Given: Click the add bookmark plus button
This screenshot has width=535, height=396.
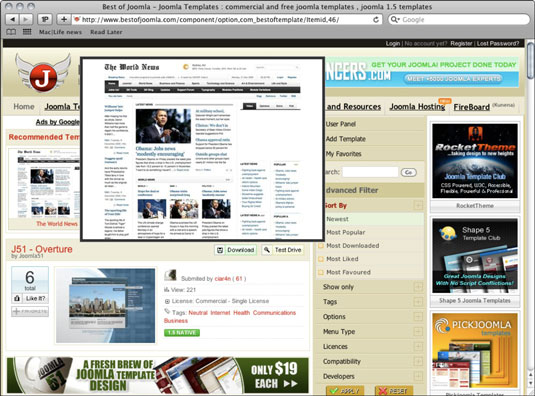Looking at the screenshot, I should click(63, 19).
